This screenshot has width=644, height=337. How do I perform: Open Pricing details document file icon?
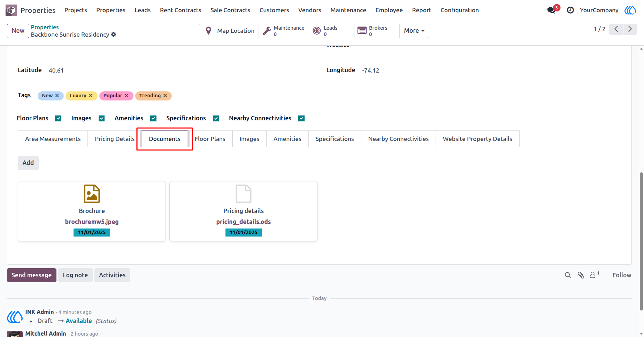coord(243,194)
